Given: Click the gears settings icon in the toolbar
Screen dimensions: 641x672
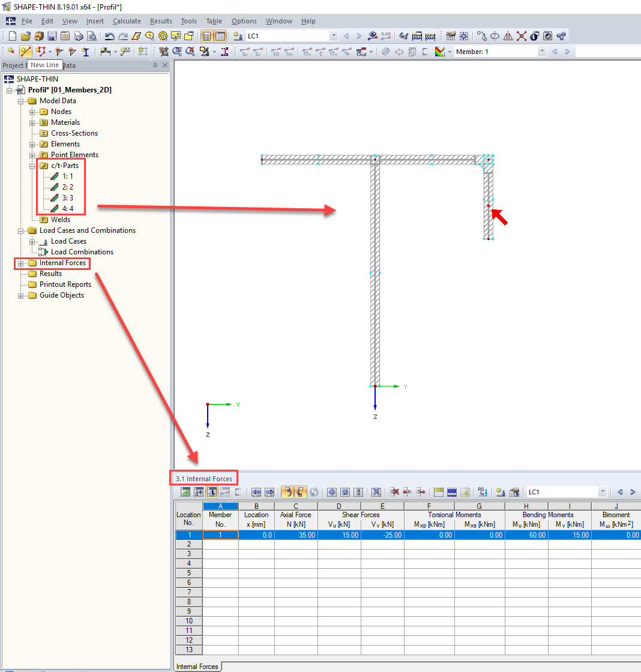Looking at the screenshot, I should click(561, 36).
